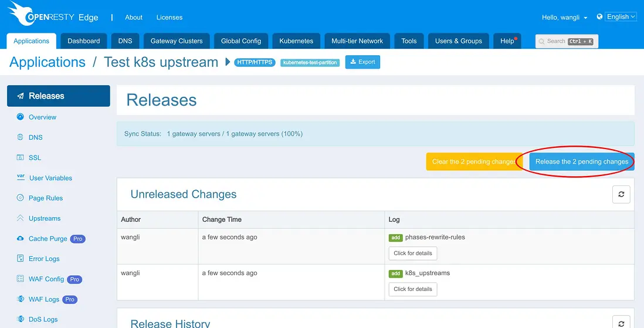Click the Page Rules sidebar icon

pos(20,198)
